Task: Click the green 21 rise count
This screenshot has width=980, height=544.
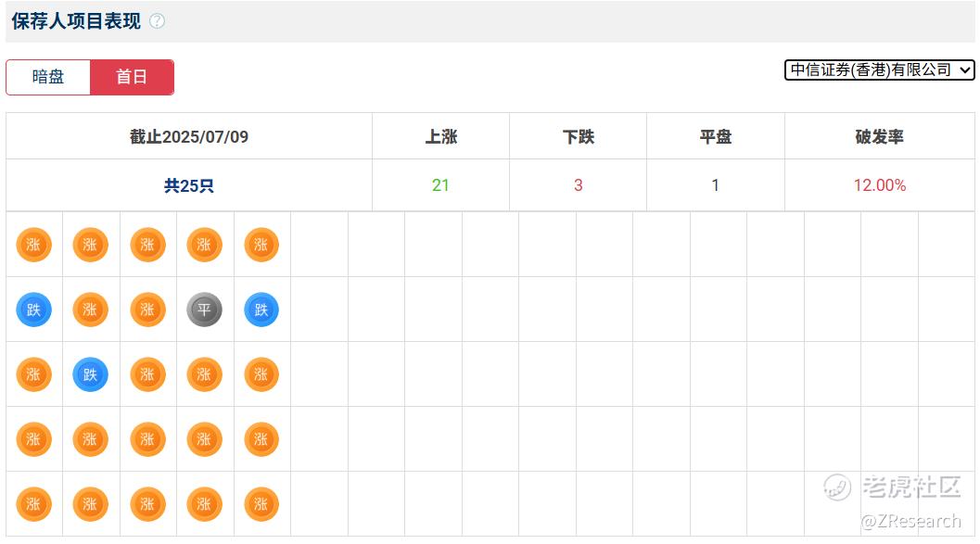Action: tap(440, 185)
